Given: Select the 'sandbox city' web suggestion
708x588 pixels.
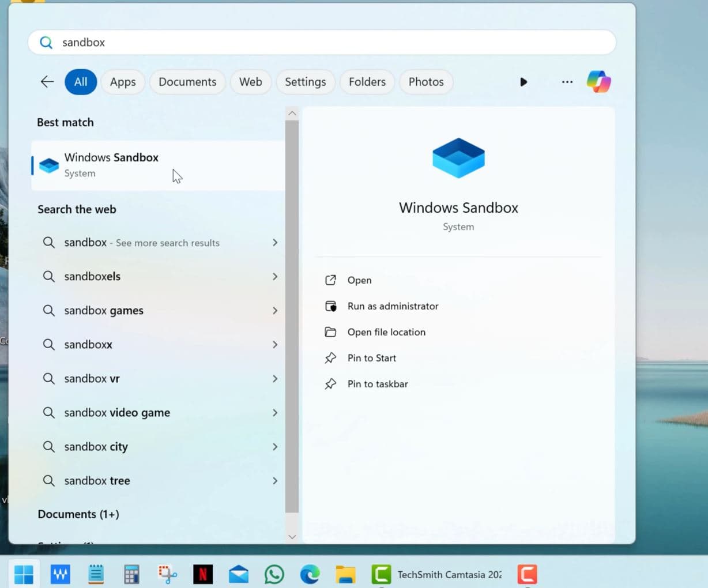Looking at the screenshot, I should coord(158,447).
